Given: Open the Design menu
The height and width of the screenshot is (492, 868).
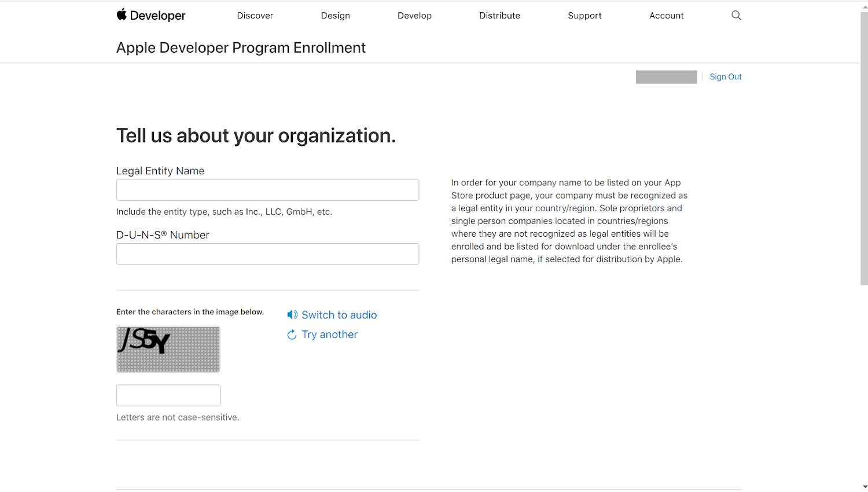Looking at the screenshot, I should pyautogui.click(x=336, y=16).
